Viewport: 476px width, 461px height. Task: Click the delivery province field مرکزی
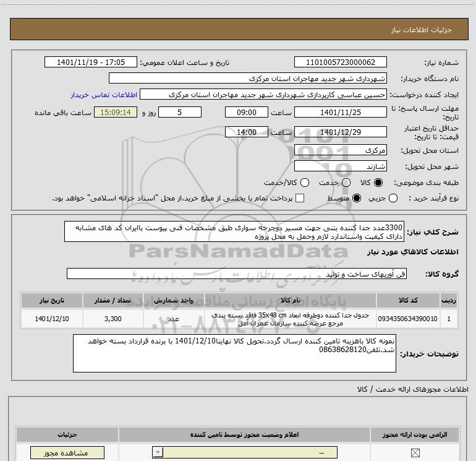[x=340, y=150]
